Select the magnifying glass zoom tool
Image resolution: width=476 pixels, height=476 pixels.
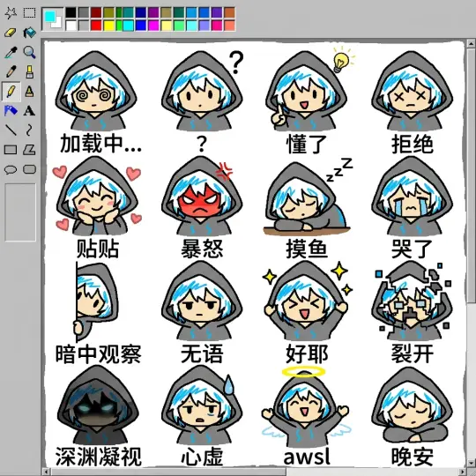click(x=29, y=52)
